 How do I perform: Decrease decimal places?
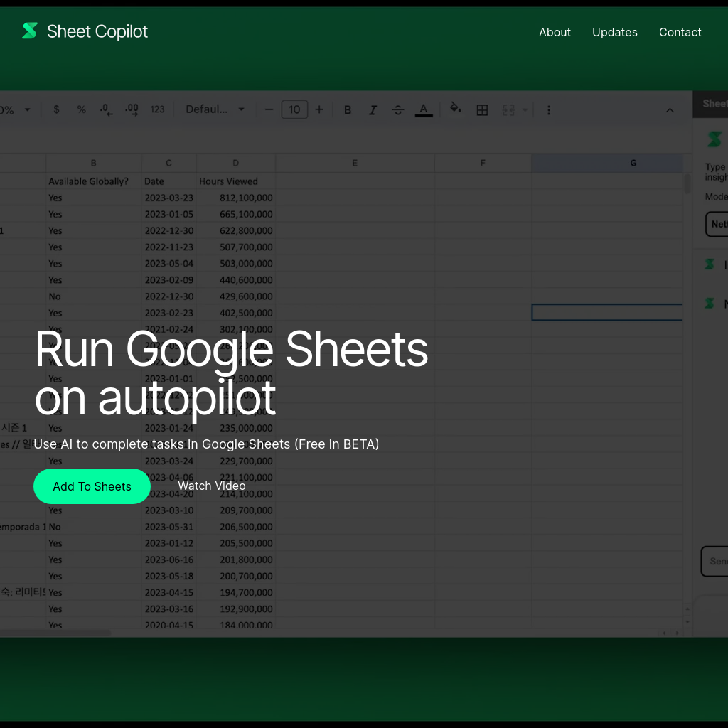click(x=105, y=109)
